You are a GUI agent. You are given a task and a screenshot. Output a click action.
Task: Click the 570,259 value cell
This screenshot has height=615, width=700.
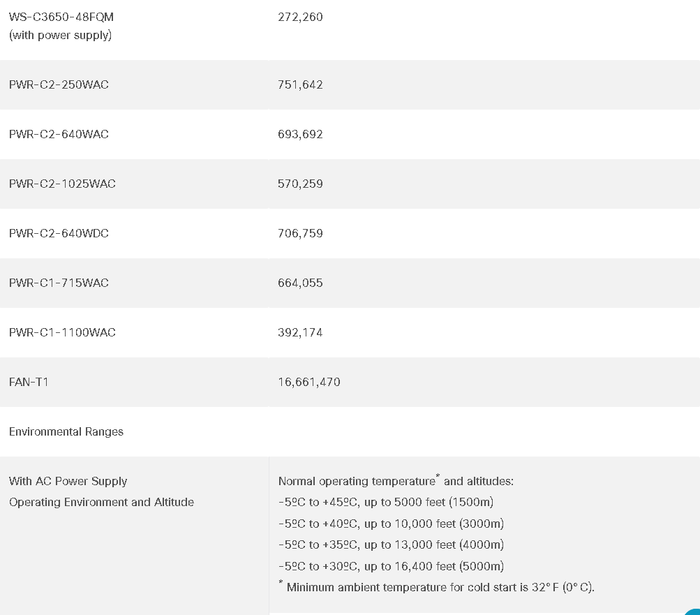[x=300, y=184]
